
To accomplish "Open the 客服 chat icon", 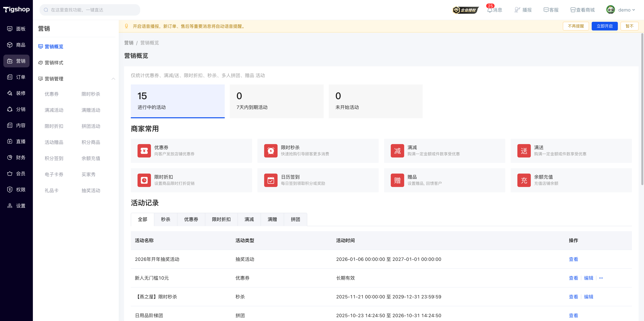I will (x=546, y=10).
